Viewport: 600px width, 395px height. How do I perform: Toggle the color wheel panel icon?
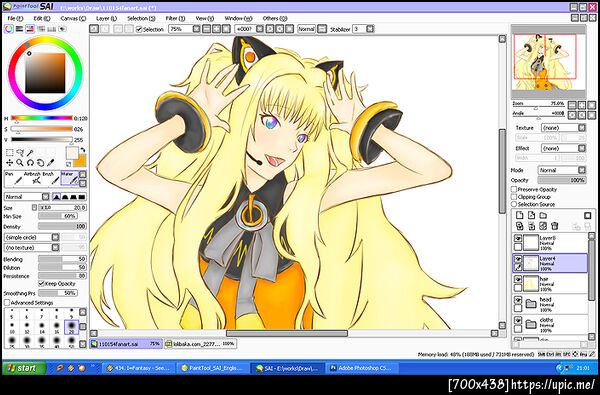click(x=8, y=29)
